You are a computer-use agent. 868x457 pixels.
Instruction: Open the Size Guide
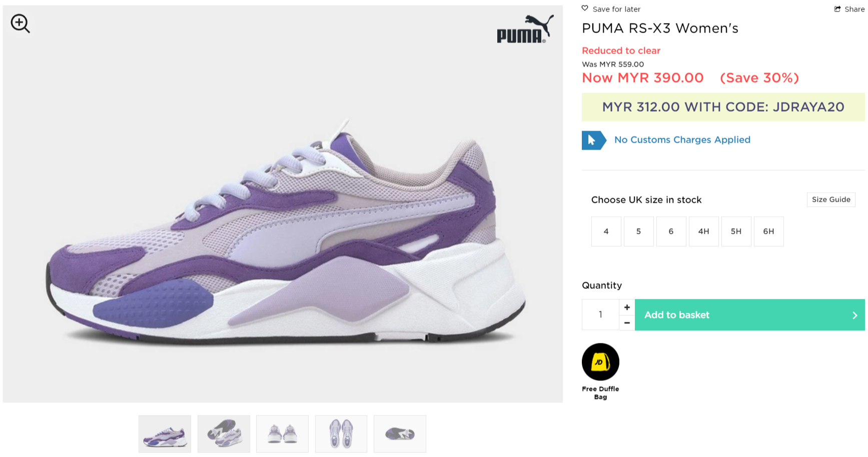click(831, 200)
